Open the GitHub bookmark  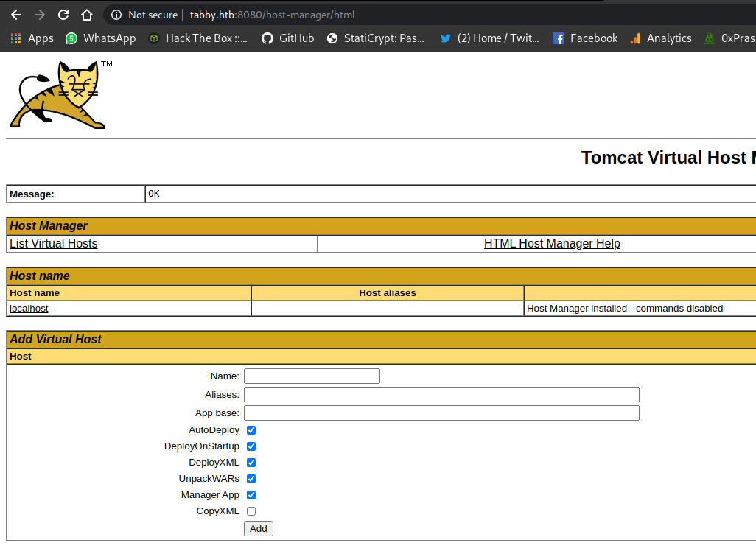click(288, 38)
